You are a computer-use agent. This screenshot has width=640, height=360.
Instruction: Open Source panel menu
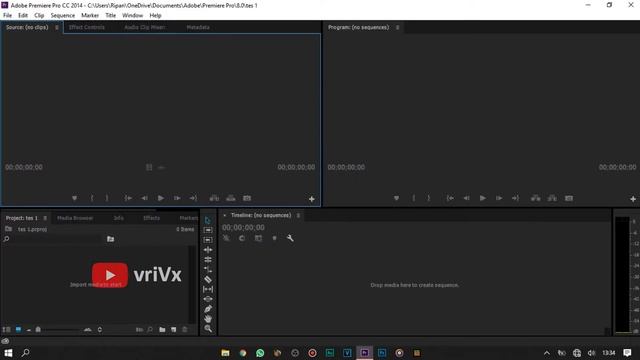57,27
